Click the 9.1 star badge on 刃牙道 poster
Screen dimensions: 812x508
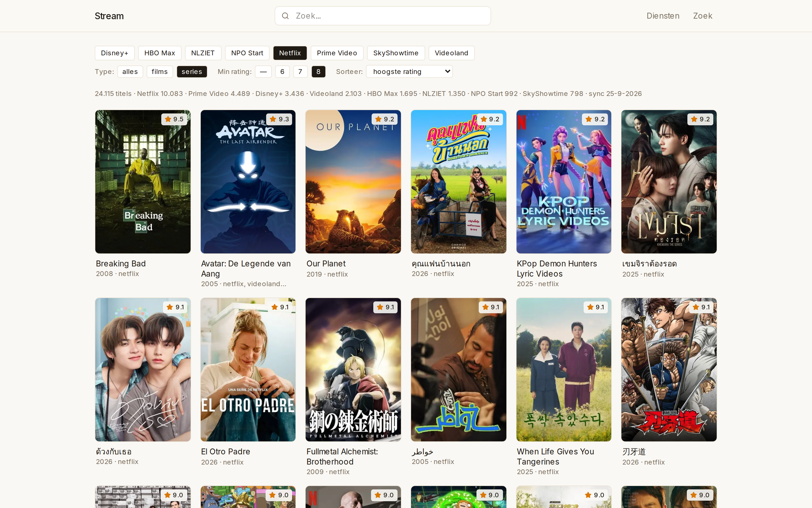701,307
